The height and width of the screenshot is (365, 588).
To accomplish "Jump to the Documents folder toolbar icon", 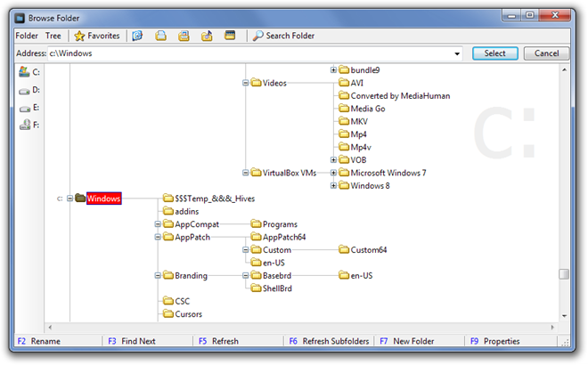I will 160,36.
